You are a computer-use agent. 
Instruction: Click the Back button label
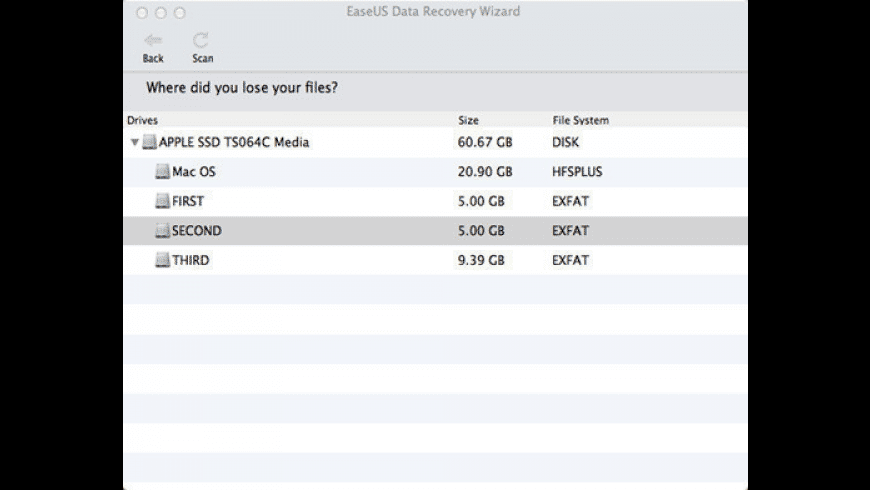click(x=153, y=58)
